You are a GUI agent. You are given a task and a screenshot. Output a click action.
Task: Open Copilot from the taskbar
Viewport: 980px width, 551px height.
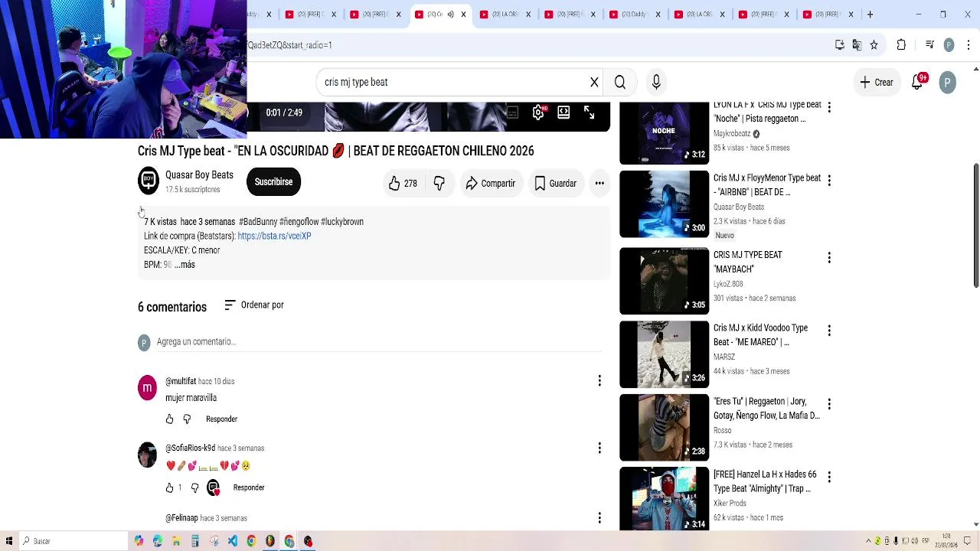(x=139, y=541)
